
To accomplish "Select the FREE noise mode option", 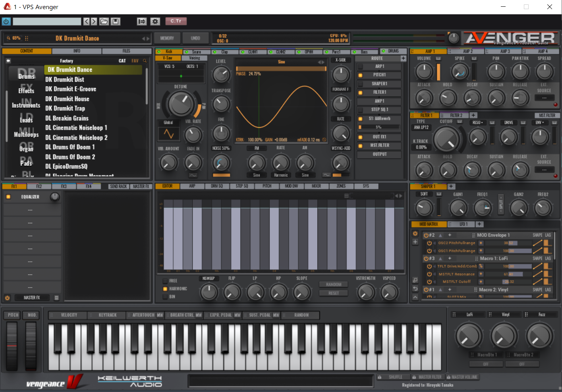I will tap(165, 281).
